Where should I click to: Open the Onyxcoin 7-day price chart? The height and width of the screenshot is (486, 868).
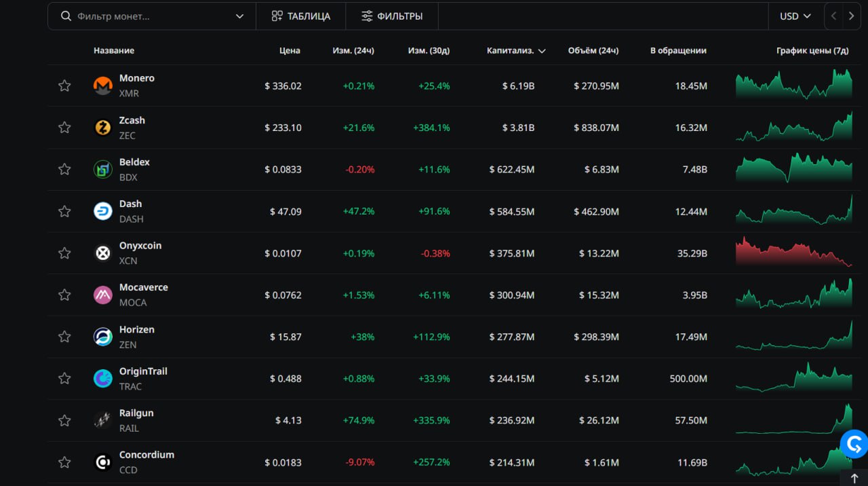793,253
